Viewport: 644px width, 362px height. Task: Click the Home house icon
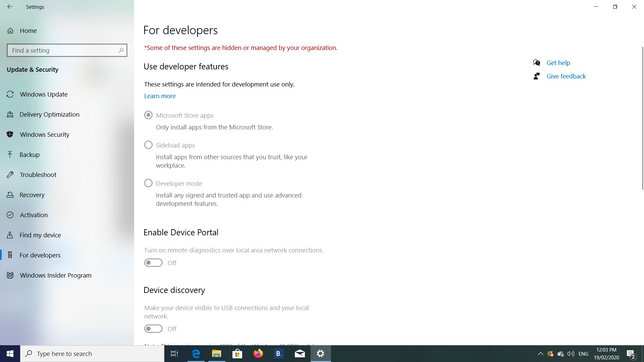10,31
